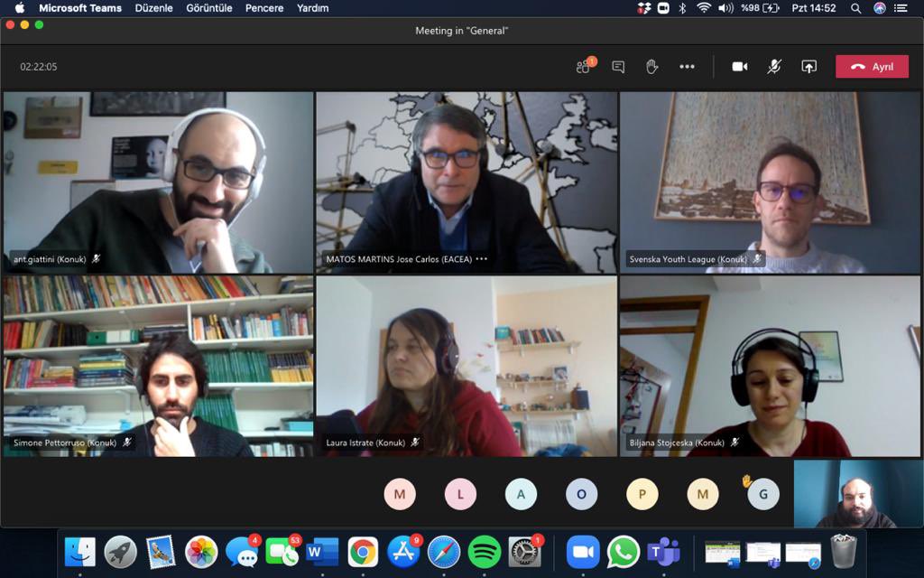Viewport: 924px width, 578px height.
Task: Open the Share content tray
Action: tap(808, 67)
